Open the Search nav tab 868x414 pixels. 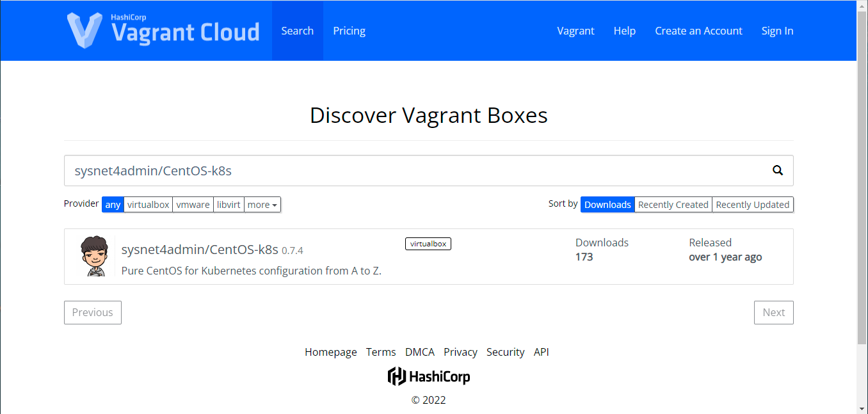[298, 31]
